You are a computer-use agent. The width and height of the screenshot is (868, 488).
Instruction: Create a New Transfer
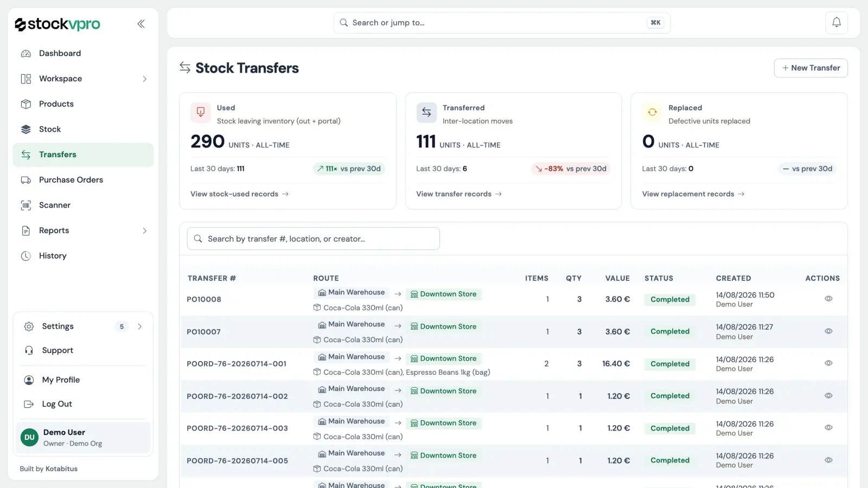810,68
